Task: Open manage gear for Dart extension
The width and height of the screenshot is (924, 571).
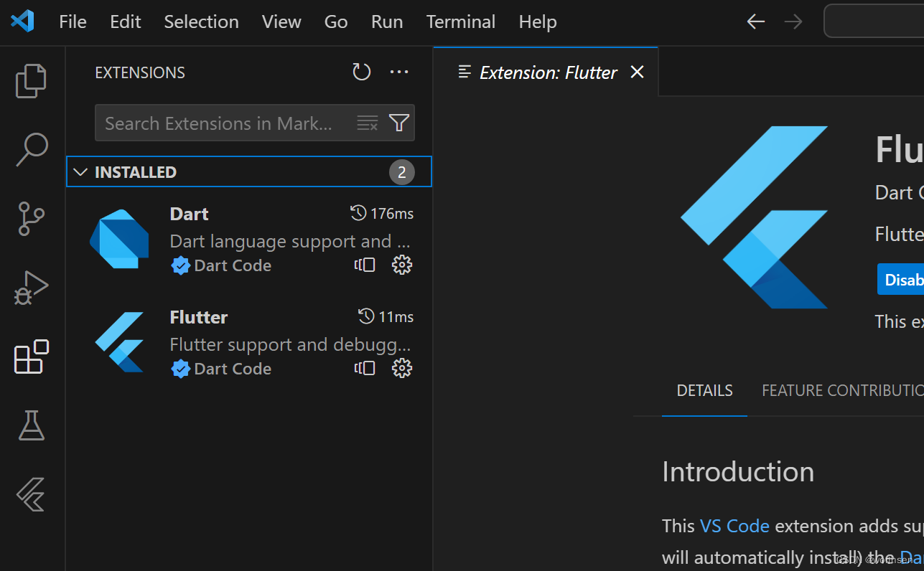Action: 402,265
